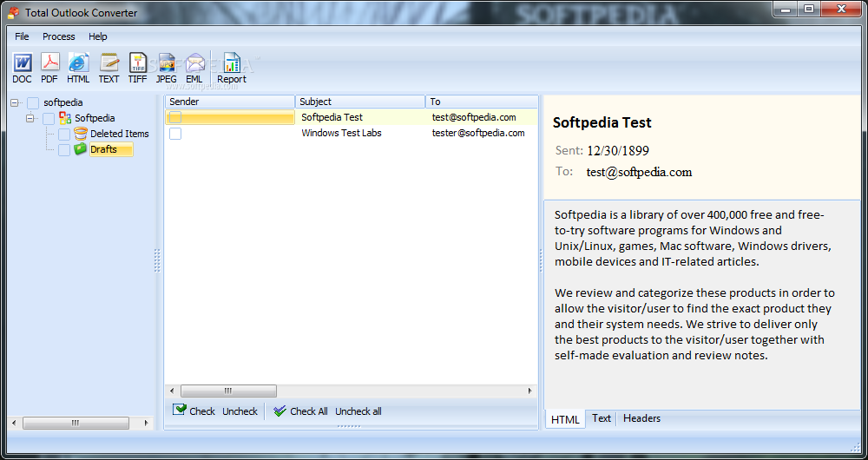Screen dimensions: 868x460
Task: Tick the root softpedia checkbox
Action: pos(33,103)
